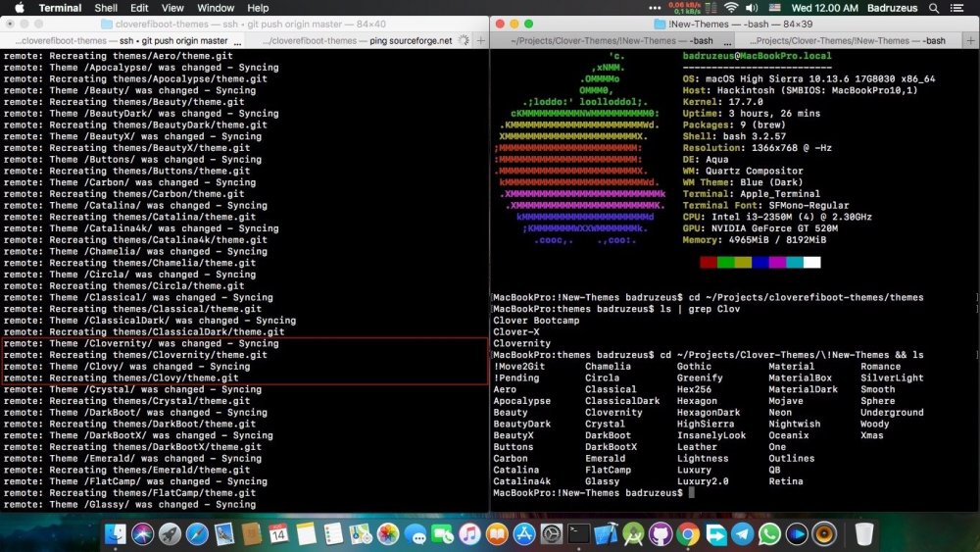This screenshot has height=552, width=980.
Task: Open Terminal application menu
Action: pos(60,8)
